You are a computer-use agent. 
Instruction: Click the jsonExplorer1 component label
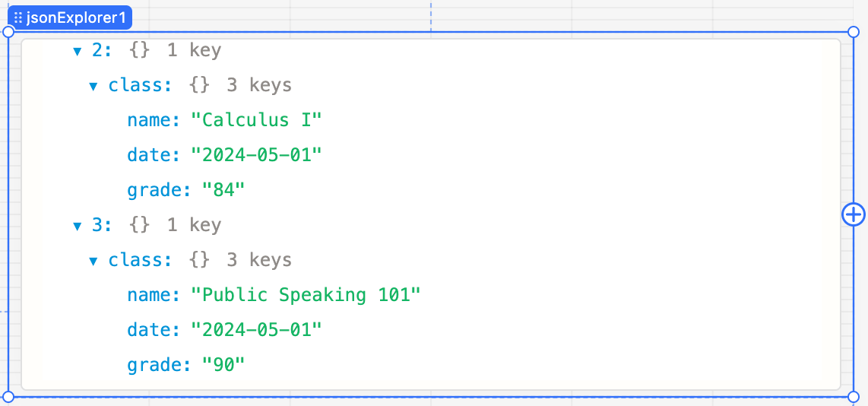(70, 17)
